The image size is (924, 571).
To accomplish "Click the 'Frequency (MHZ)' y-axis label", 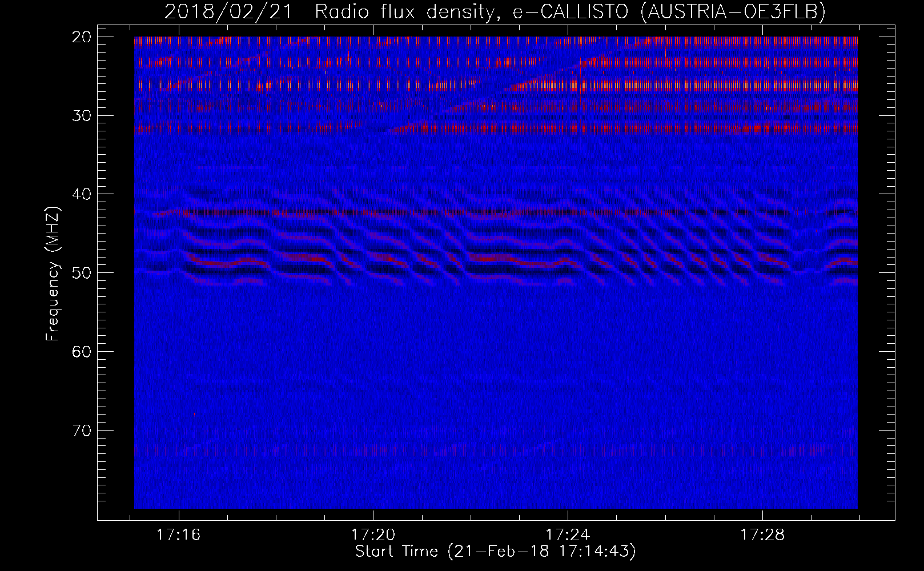I will [53, 274].
